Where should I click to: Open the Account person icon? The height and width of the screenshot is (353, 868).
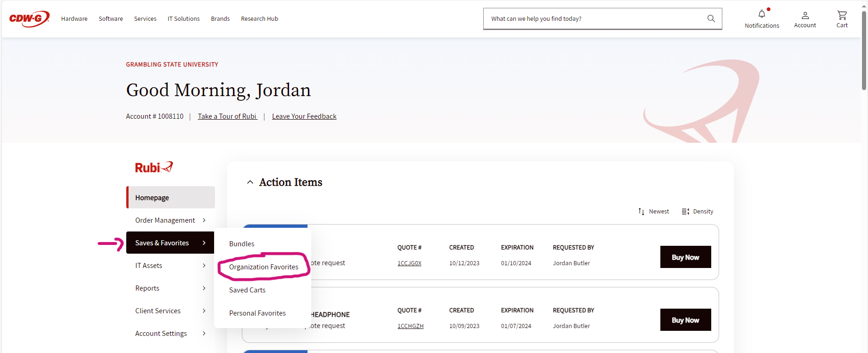pos(805,15)
